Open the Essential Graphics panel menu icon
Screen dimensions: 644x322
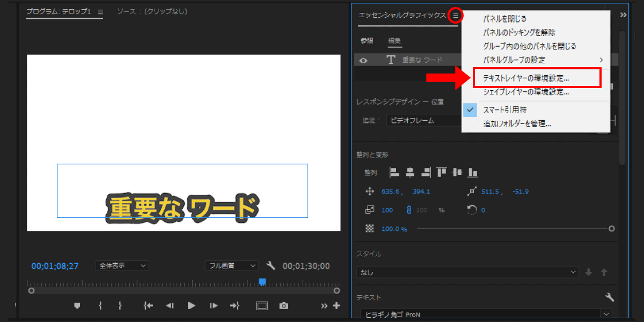pyautogui.click(x=456, y=16)
